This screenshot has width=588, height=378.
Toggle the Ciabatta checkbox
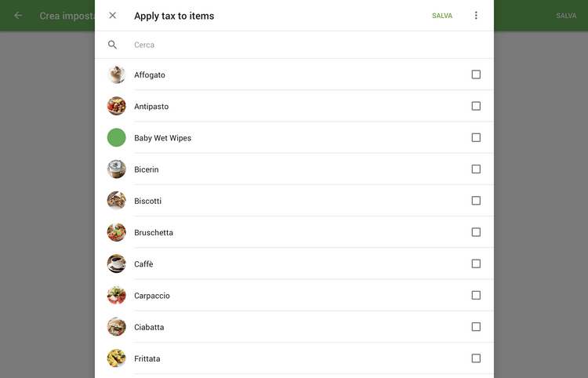coord(476,326)
